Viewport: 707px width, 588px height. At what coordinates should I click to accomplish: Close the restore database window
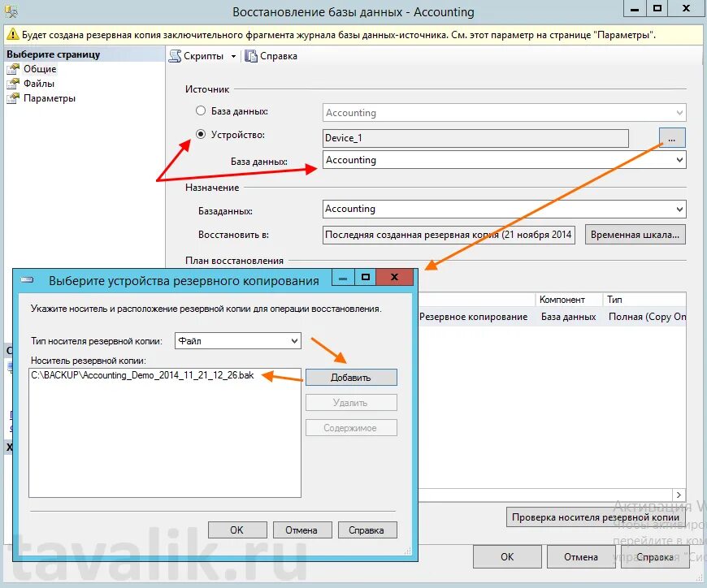[686, 9]
